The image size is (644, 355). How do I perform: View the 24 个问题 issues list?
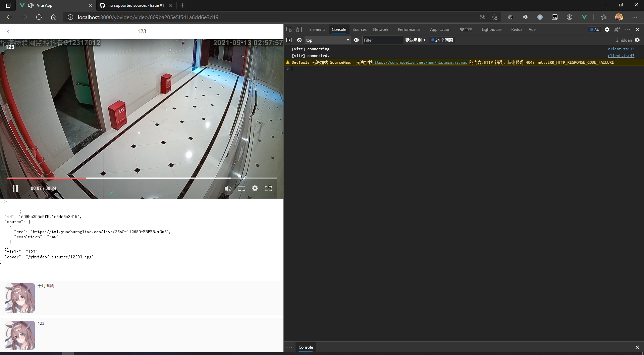click(442, 40)
